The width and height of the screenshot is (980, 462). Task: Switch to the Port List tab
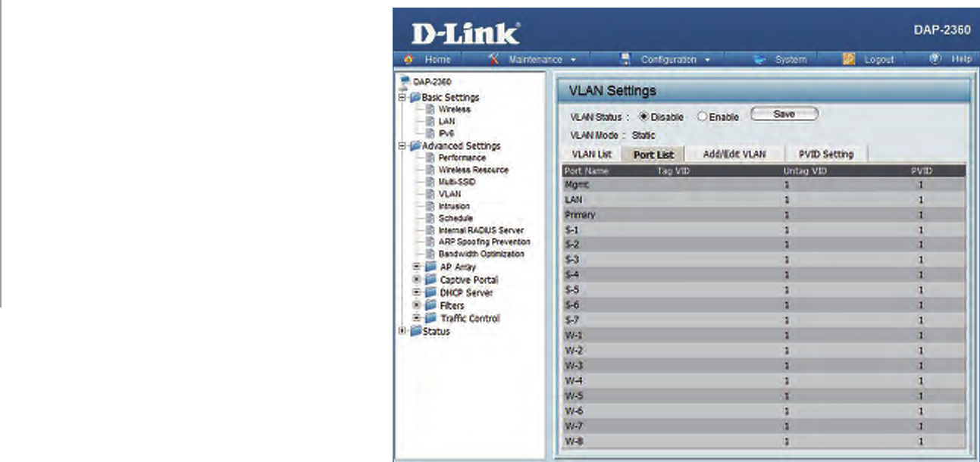(653, 155)
